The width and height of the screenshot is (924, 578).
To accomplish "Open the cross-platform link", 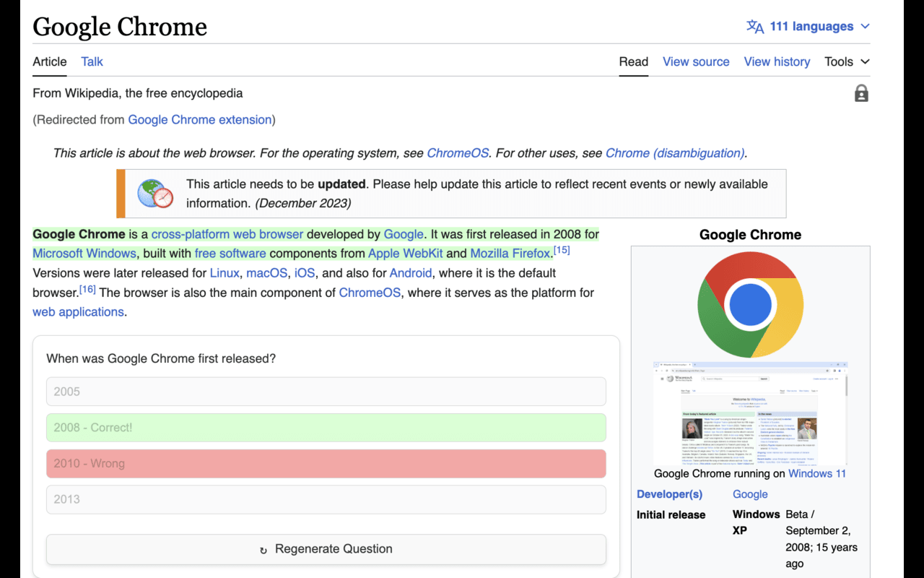I will [x=191, y=234].
